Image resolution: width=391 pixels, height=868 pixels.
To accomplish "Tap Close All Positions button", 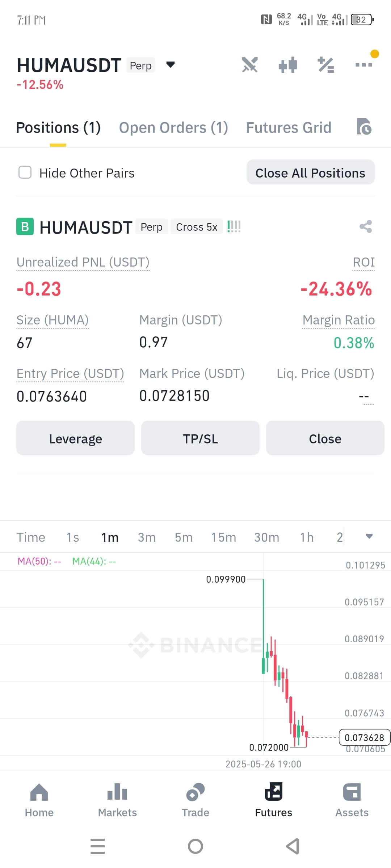I will click(x=310, y=172).
